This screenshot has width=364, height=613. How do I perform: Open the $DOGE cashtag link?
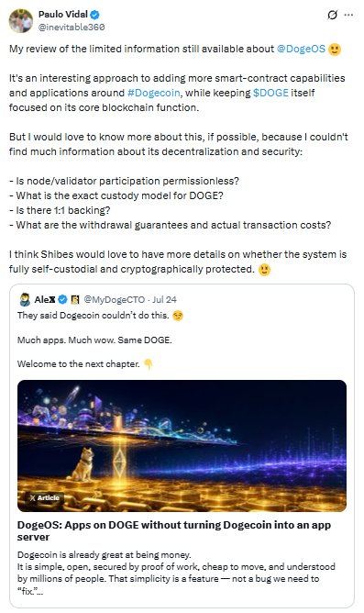270,93
